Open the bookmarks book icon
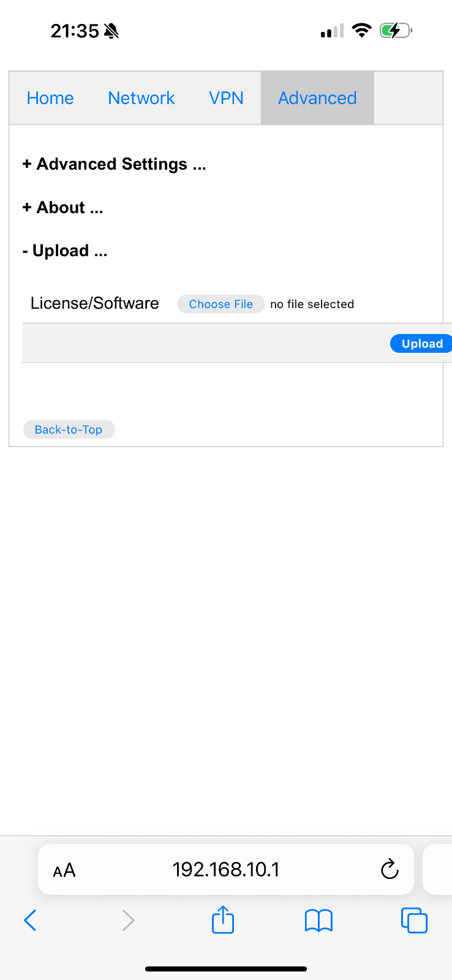 coord(318,920)
